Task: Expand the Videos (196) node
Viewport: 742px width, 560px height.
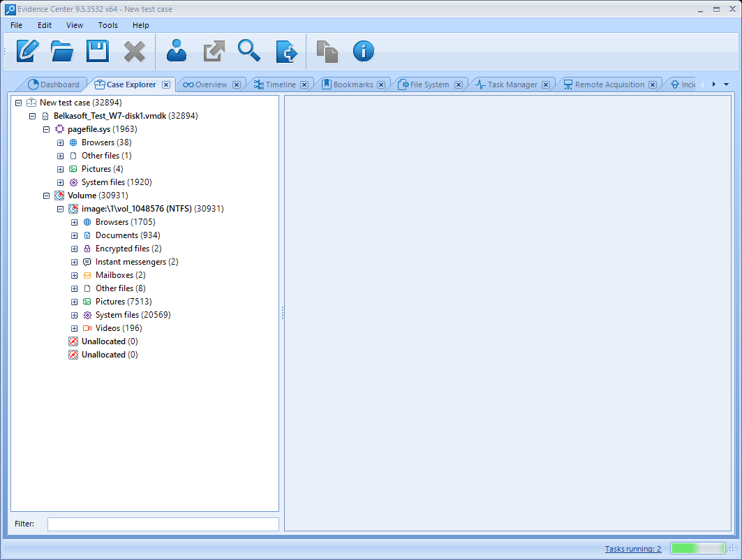Action: [x=75, y=328]
